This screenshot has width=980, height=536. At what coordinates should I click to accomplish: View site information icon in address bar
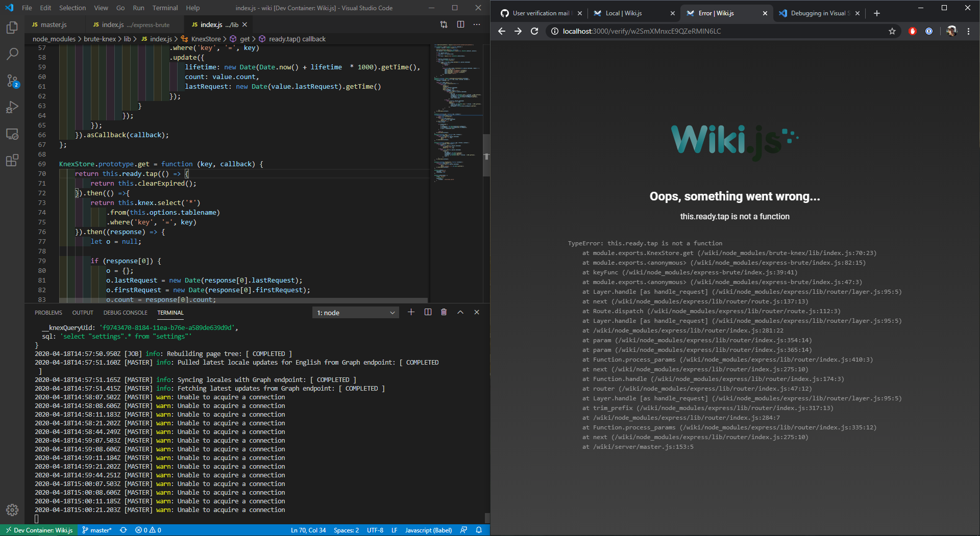tap(555, 31)
